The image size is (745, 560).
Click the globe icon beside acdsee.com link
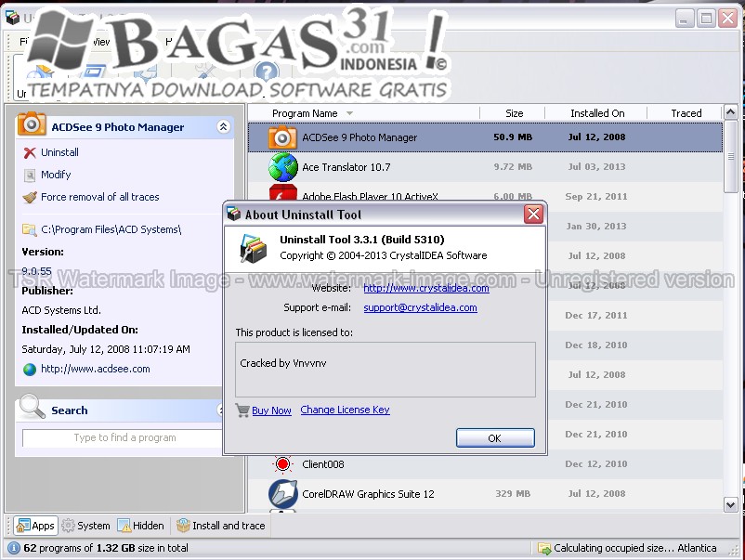[x=30, y=369]
